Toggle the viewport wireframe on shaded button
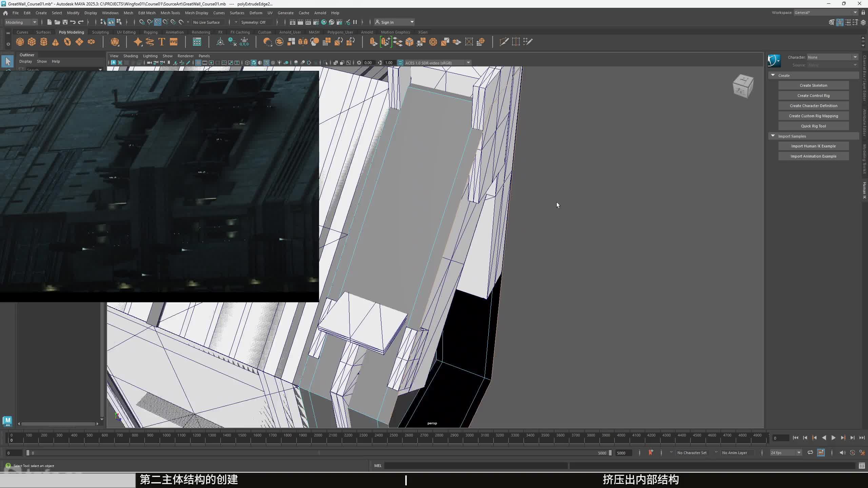Image resolution: width=868 pixels, height=488 pixels. (267, 63)
